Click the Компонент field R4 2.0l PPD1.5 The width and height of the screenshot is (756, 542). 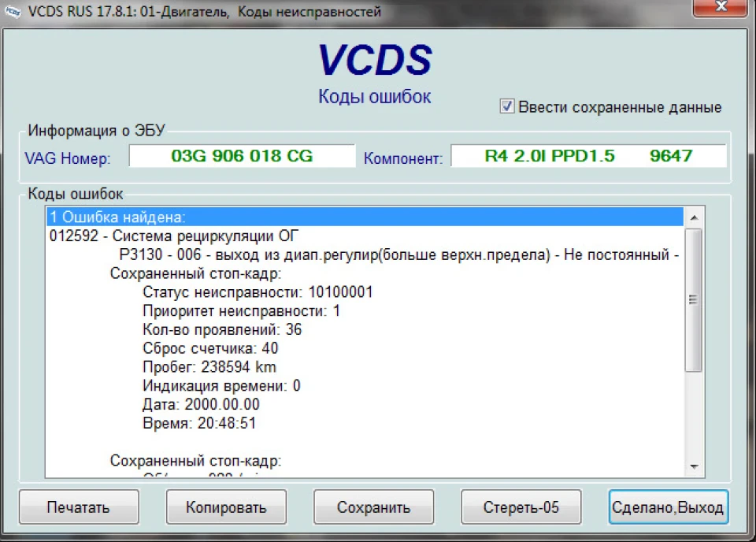pos(589,156)
